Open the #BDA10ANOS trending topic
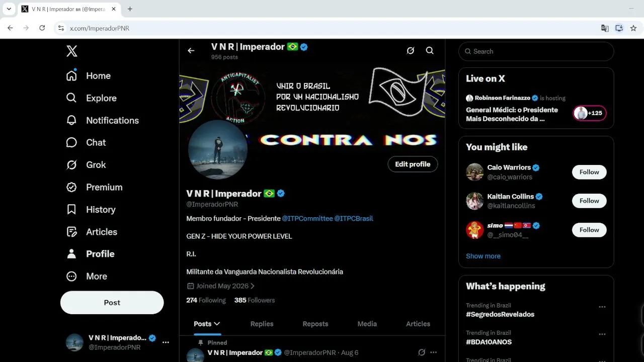The image size is (644, 362). coord(489,342)
